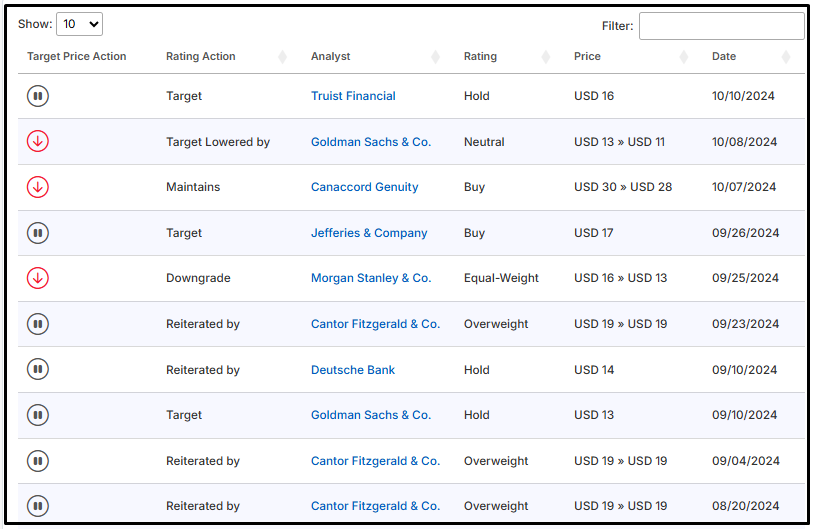The width and height of the screenshot is (815, 529).
Task: Click pause icon in Deutsche Bank row
Action: (38, 369)
